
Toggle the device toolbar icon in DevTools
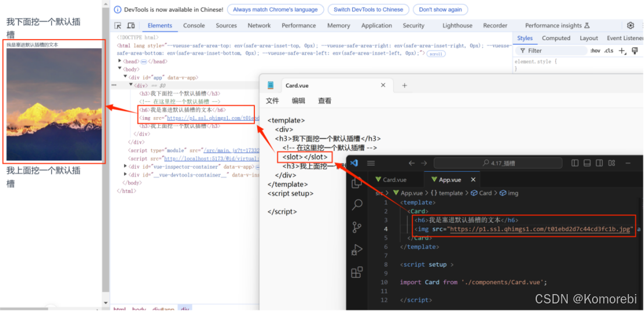click(130, 26)
